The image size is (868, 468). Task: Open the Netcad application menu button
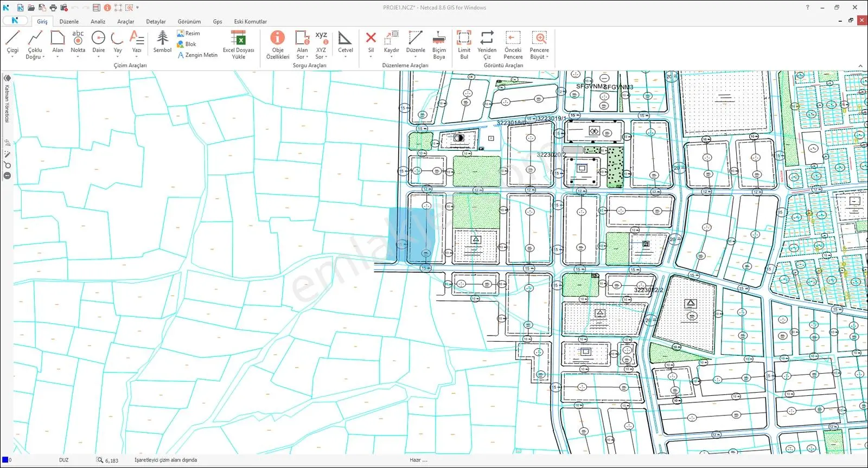(15, 21)
